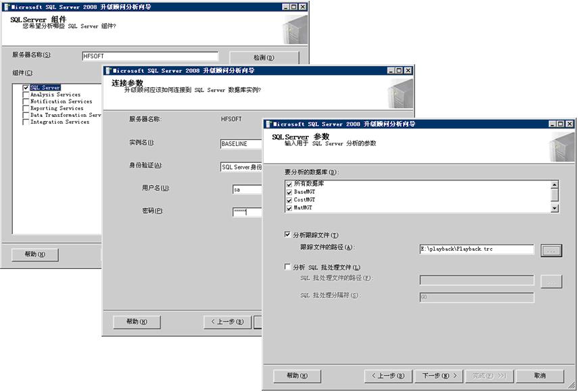Click the 实例名 BASELINE field
The height and width of the screenshot is (392, 578).
(x=241, y=144)
